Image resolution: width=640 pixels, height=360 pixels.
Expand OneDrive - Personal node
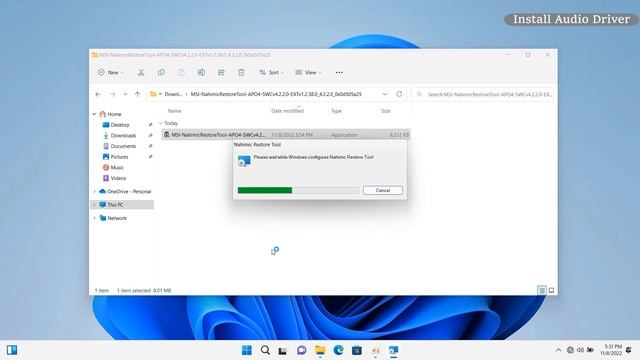(94, 191)
